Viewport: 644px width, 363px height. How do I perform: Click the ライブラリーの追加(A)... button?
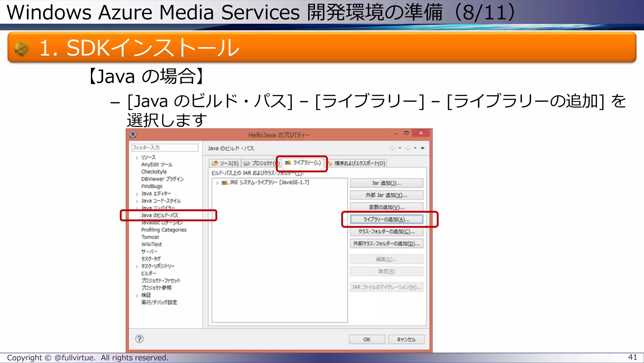coord(386,219)
